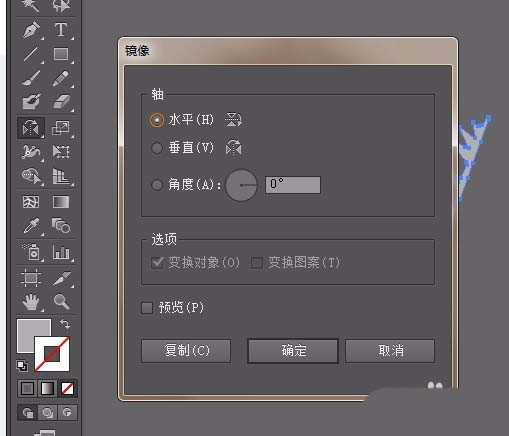The height and width of the screenshot is (436, 509).
Task: Click the 取消 button
Action: [390, 351]
